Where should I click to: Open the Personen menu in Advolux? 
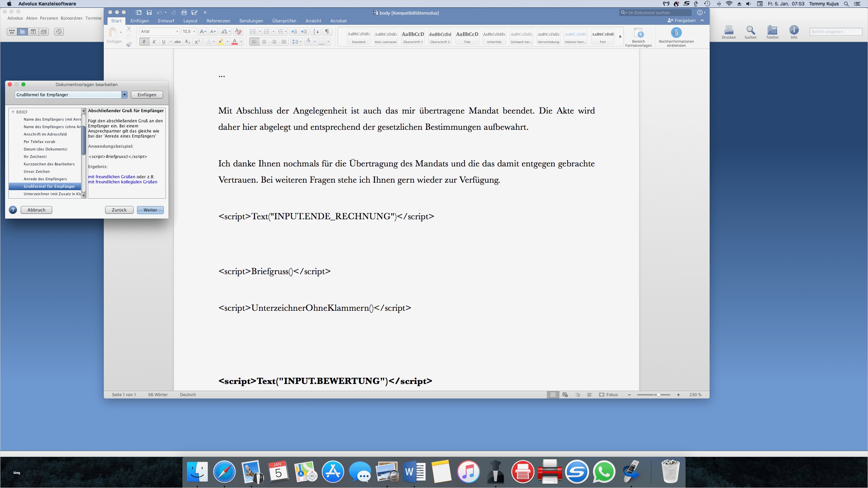tap(49, 18)
